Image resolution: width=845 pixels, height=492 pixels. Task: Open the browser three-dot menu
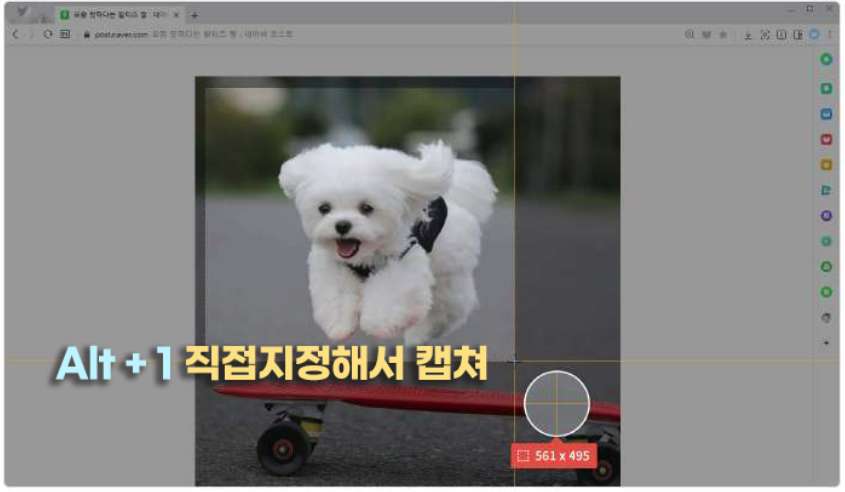pos(830,35)
